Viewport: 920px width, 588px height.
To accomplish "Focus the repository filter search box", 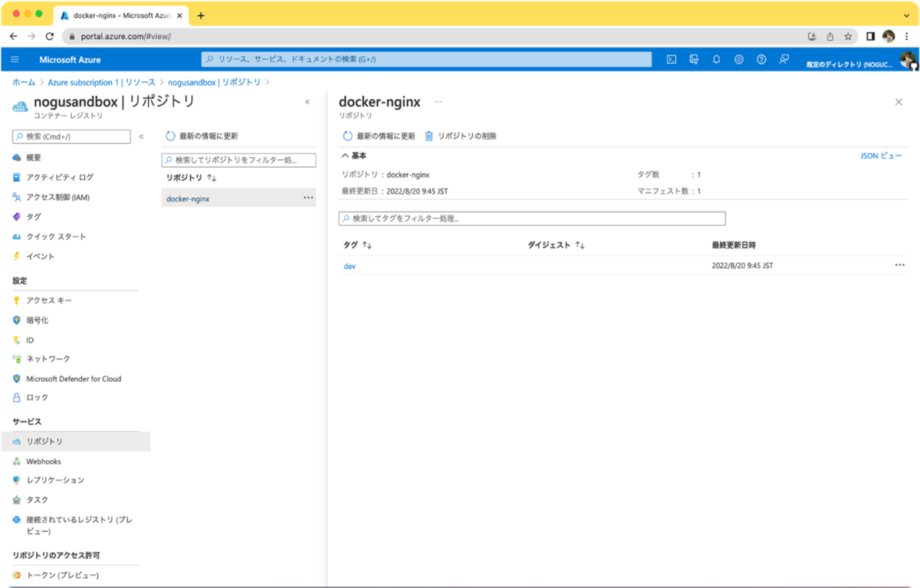I will point(239,160).
